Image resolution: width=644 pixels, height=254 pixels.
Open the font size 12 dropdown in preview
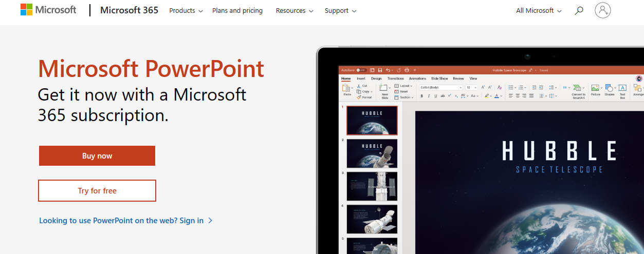(x=471, y=87)
